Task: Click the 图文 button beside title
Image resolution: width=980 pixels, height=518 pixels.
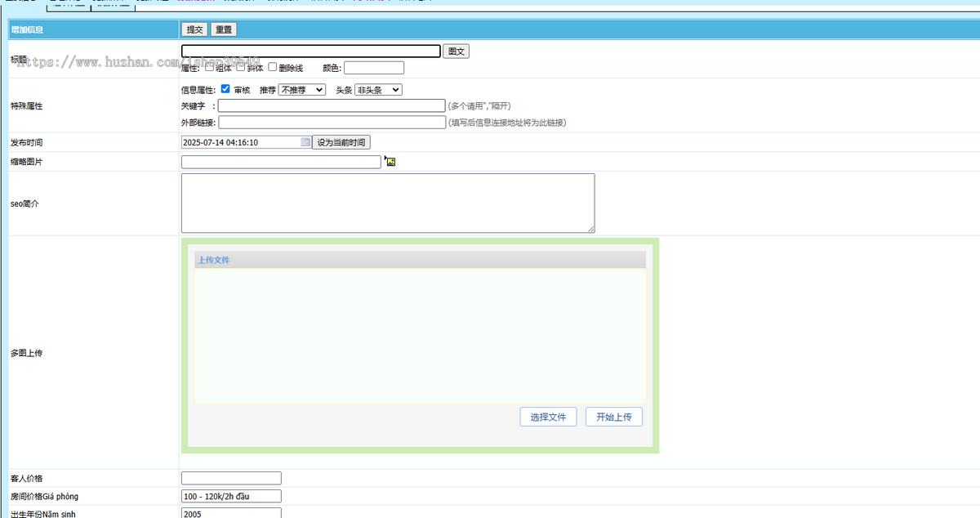Action: click(457, 51)
